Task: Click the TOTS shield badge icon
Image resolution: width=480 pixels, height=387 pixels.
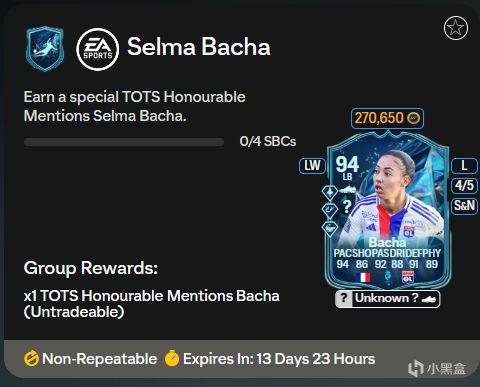Action: (x=45, y=49)
